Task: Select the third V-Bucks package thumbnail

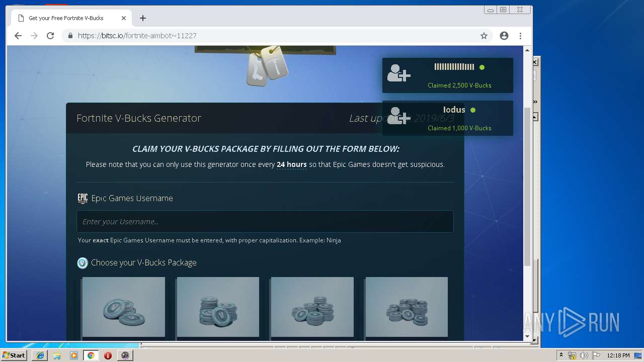Action: click(312, 307)
